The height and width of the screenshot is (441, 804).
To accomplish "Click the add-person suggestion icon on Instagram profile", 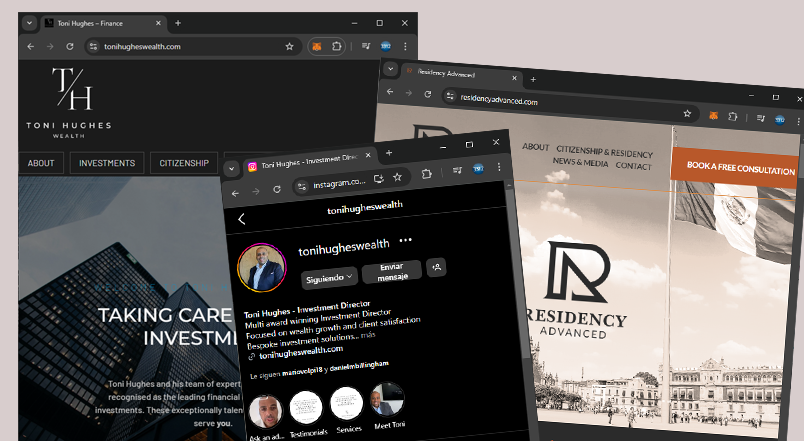I will point(435,267).
